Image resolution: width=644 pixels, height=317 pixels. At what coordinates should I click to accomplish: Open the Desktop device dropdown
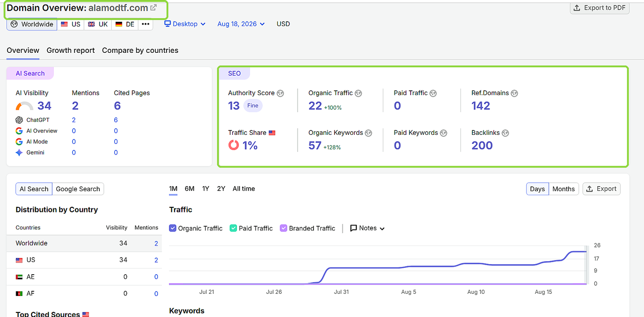(x=185, y=24)
